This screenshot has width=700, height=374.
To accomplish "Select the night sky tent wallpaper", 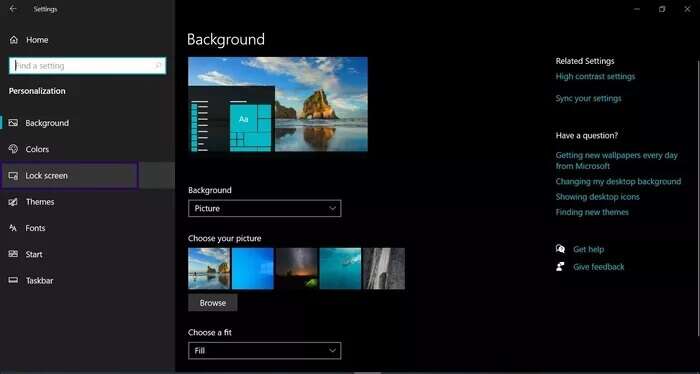I will pyautogui.click(x=296, y=269).
